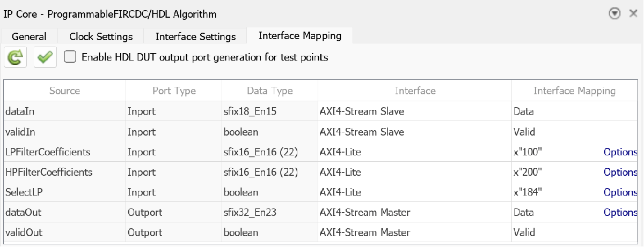This screenshot has height=247, width=644.
Task: Click Options link in SelectLP row
Action: point(620,192)
